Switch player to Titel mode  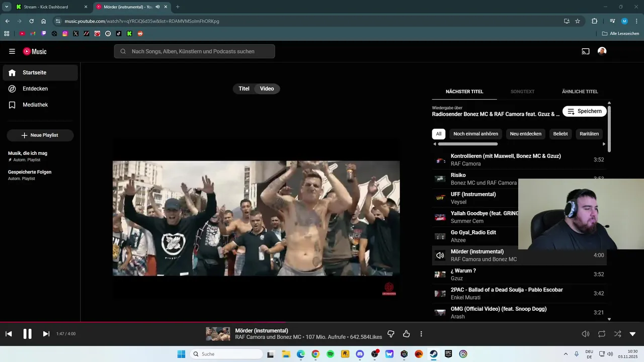pyautogui.click(x=244, y=88)
